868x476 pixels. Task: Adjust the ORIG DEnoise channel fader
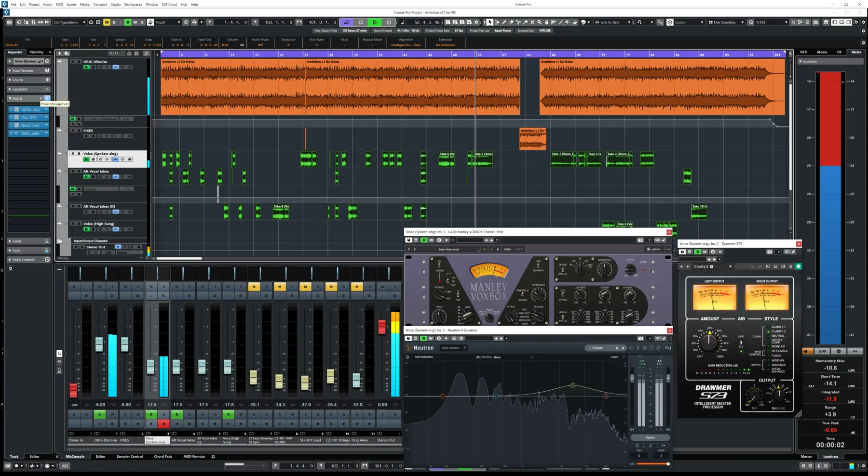point(99,344)
